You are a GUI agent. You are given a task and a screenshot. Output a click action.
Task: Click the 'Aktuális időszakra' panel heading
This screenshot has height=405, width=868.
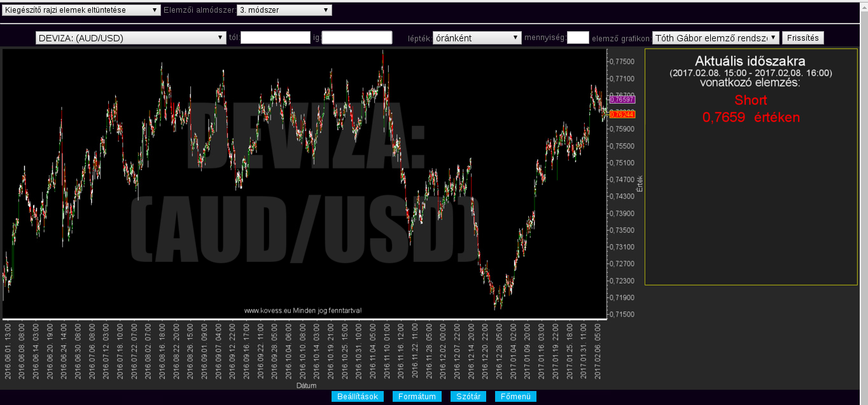click(750, 62)
